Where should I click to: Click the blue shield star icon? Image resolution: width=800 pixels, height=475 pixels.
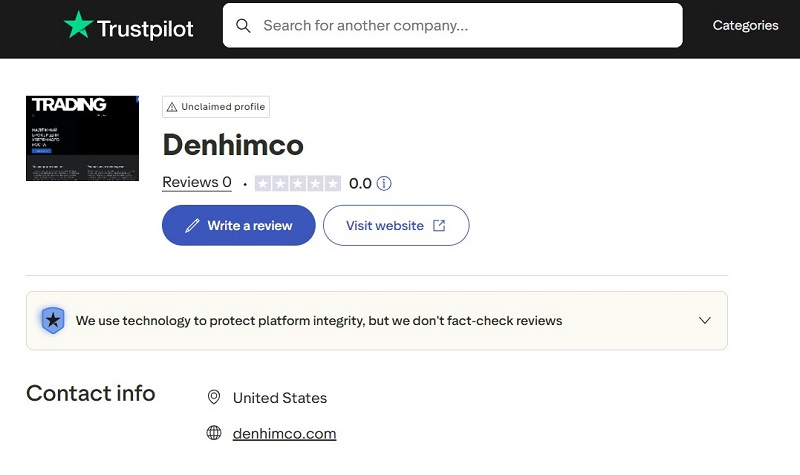click(x=53, y=320)
